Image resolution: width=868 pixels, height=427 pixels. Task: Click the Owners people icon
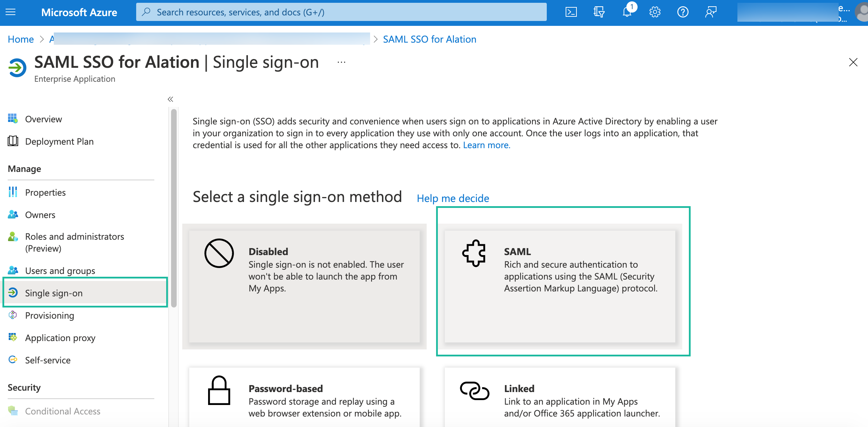[13, 214]
